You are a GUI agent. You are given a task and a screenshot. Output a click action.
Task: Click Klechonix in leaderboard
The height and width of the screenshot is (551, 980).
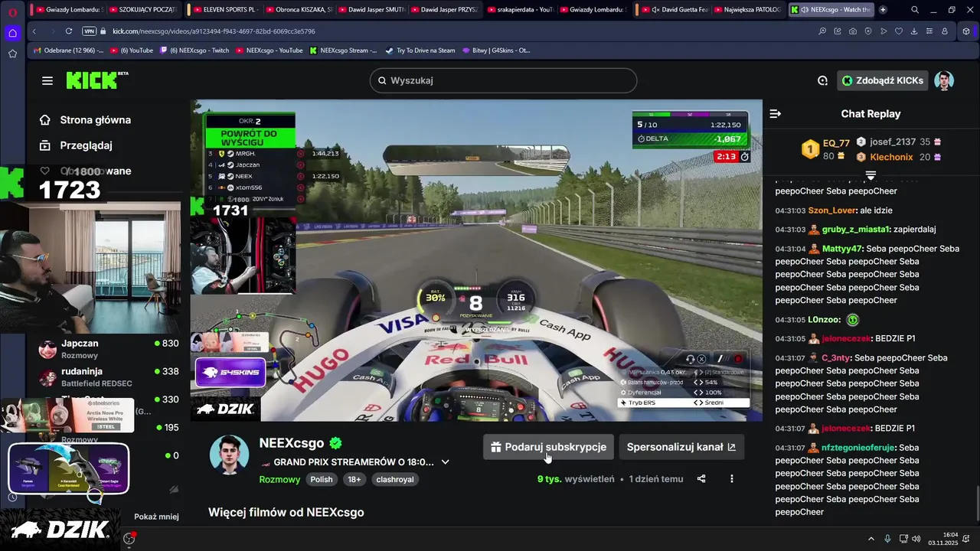tap(891, 157)
